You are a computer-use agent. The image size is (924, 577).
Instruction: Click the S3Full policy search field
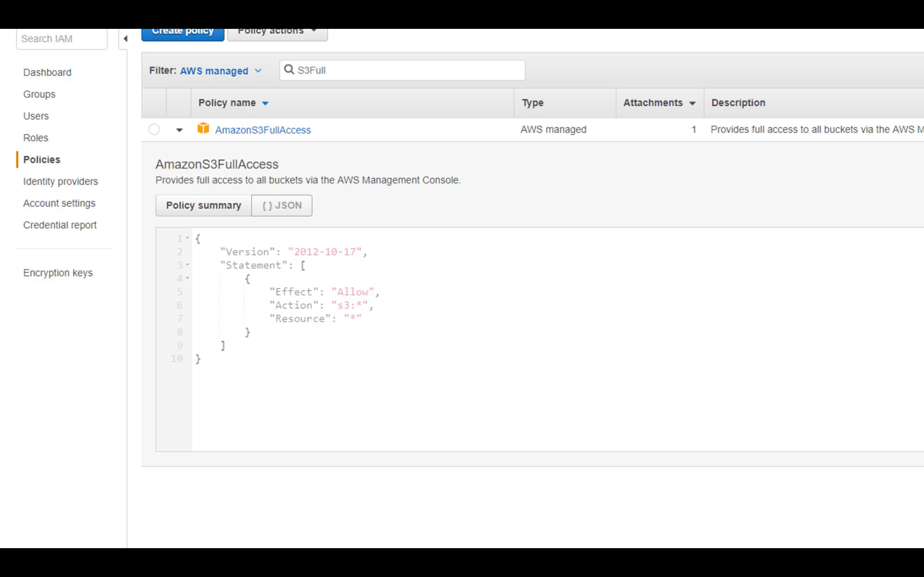click(x=409, y=70)
